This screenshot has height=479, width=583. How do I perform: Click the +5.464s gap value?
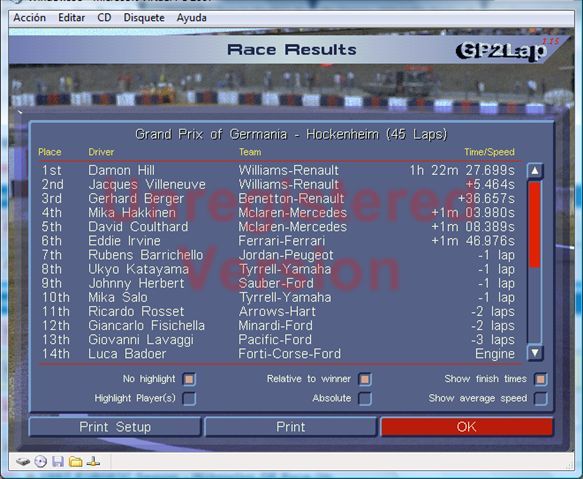(x=490, y=184)
